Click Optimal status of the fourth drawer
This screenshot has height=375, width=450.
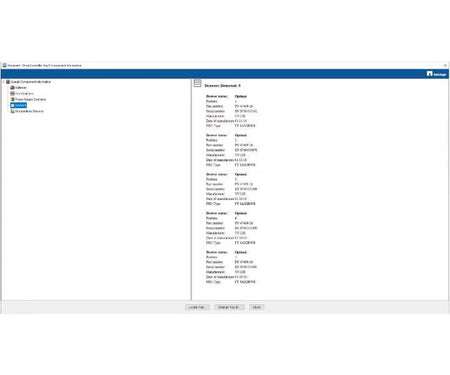pos(241,213)
